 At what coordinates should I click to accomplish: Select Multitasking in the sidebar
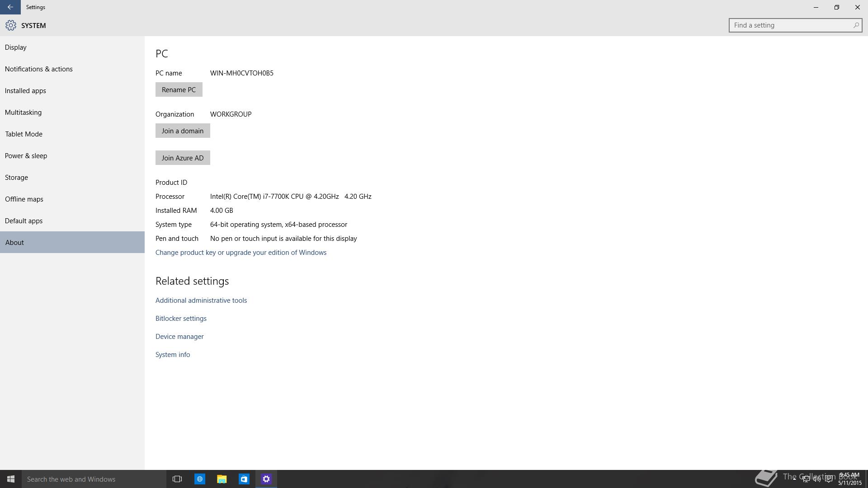(72, 112)
